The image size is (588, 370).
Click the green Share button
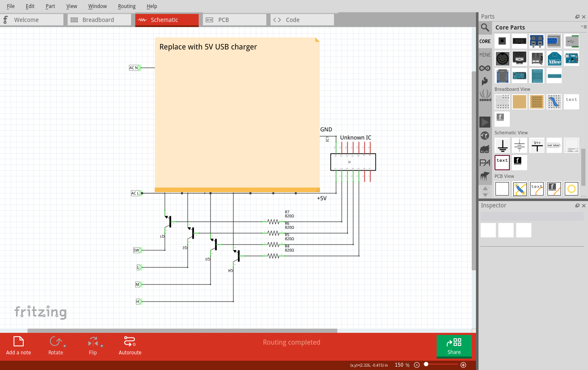pos(454,346)
